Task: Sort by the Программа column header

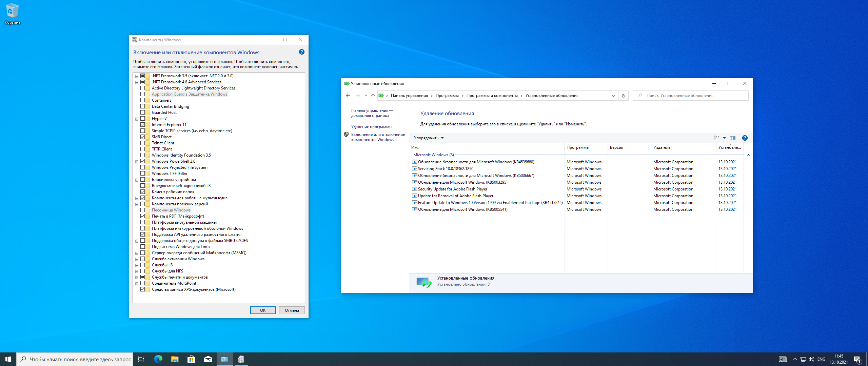Action: (x=586, y=147)
